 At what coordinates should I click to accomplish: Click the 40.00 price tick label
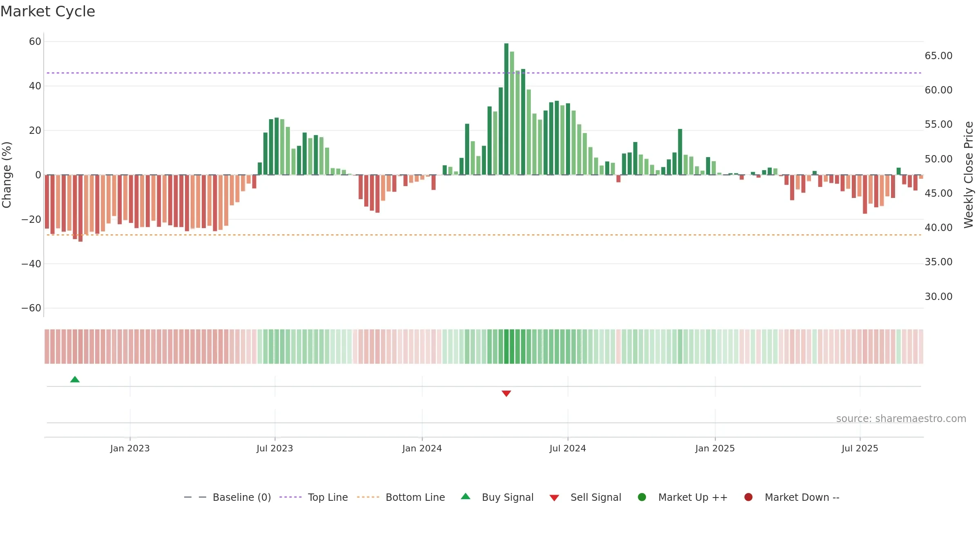(938, 228)
